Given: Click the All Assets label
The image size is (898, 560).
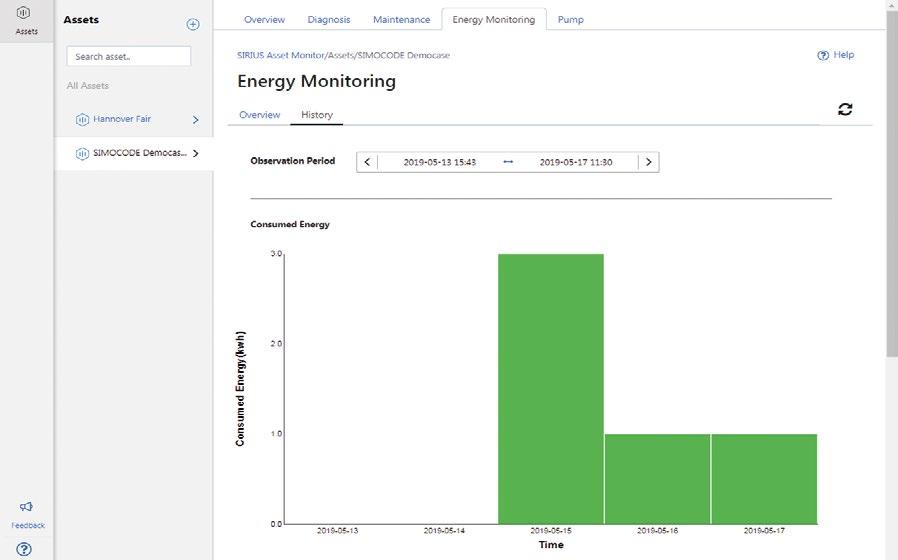Looking at the screenshot, I should (x=88, y=85).
